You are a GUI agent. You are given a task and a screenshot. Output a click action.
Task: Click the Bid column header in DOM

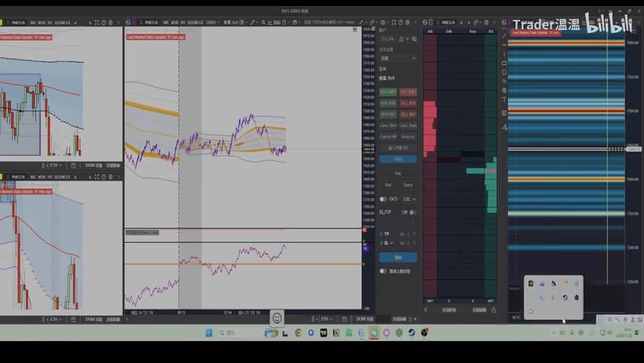(x=491, y=31)
